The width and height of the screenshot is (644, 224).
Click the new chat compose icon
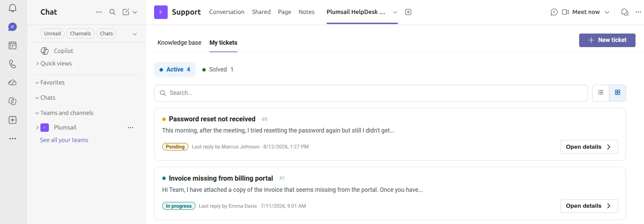(x=126, y=12)
